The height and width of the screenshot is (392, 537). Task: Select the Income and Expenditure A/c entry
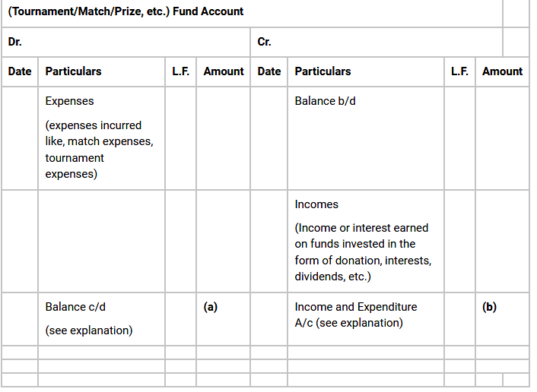(356, 315)
